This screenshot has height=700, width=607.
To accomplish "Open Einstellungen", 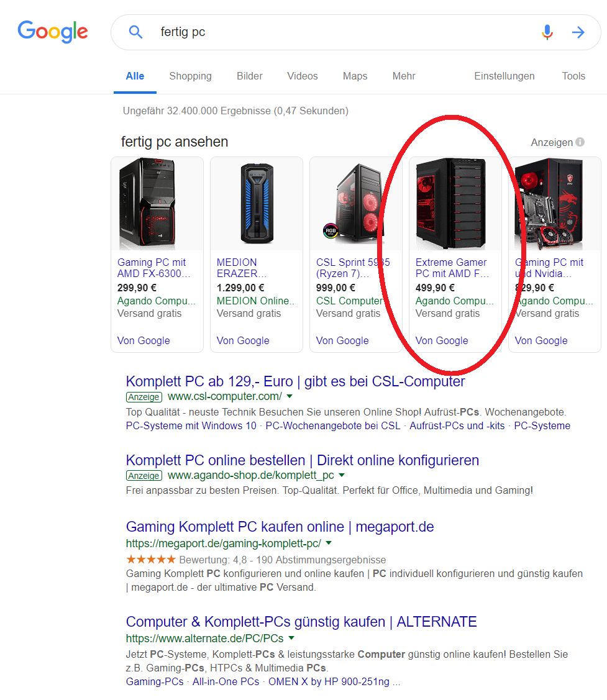I will 504,76.
